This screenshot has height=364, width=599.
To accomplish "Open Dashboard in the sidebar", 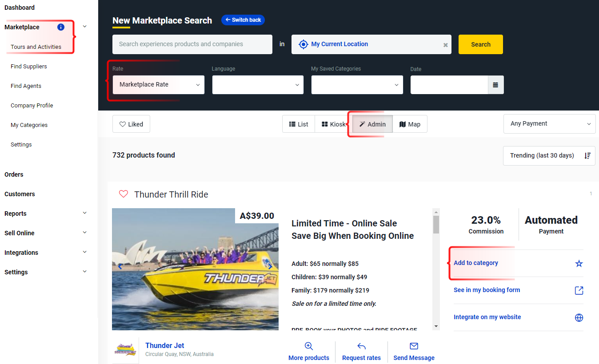I will pyautogui.click(x=20, y=8).
